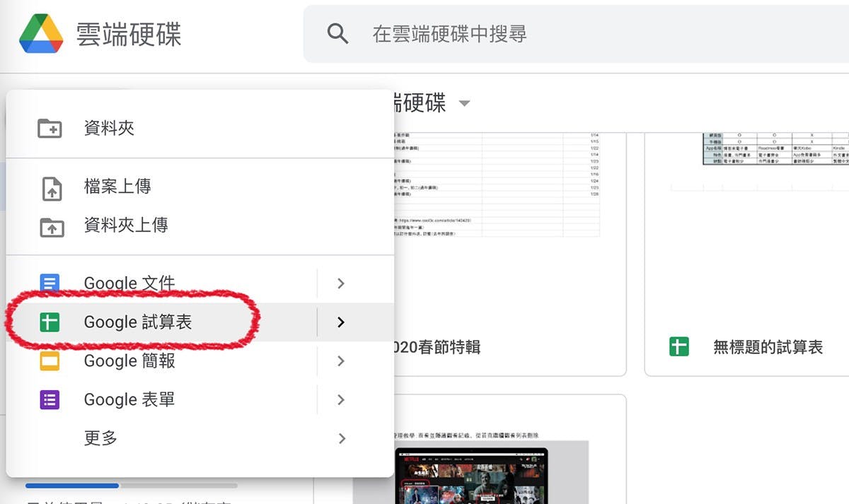Click the 無標題的試算表 file name
The image size is (849, 504).
768,347
